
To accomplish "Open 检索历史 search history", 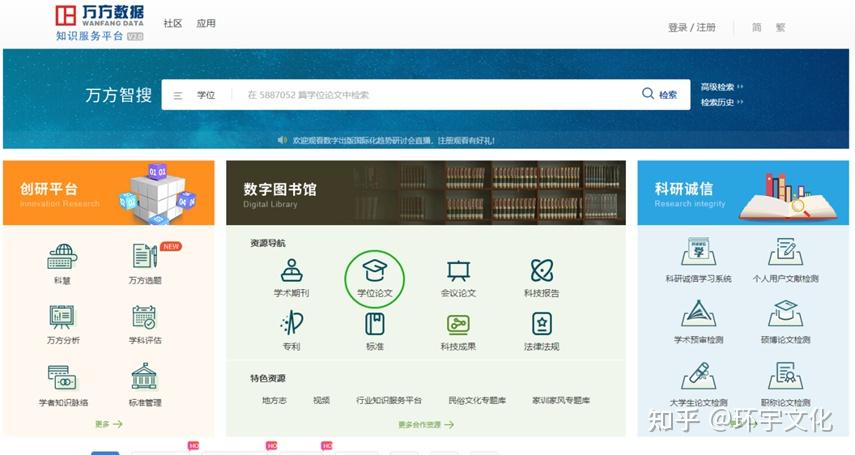I will pos(722,102).
